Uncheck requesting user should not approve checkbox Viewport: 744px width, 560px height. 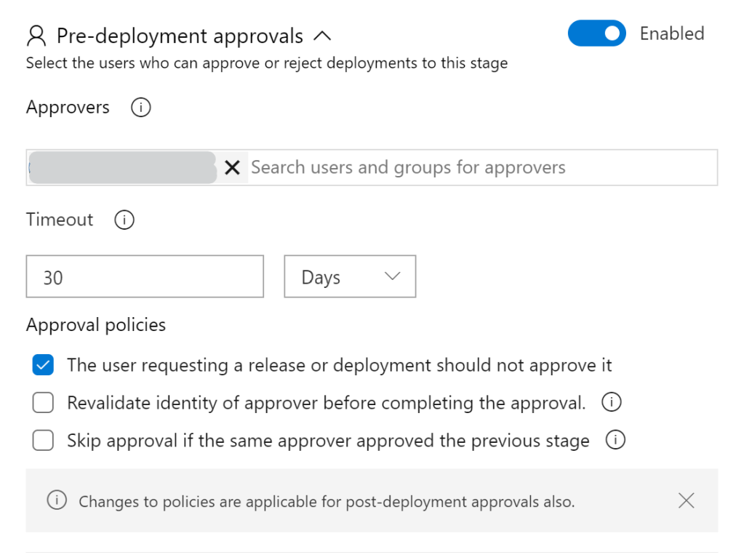(x=43, y=365)
